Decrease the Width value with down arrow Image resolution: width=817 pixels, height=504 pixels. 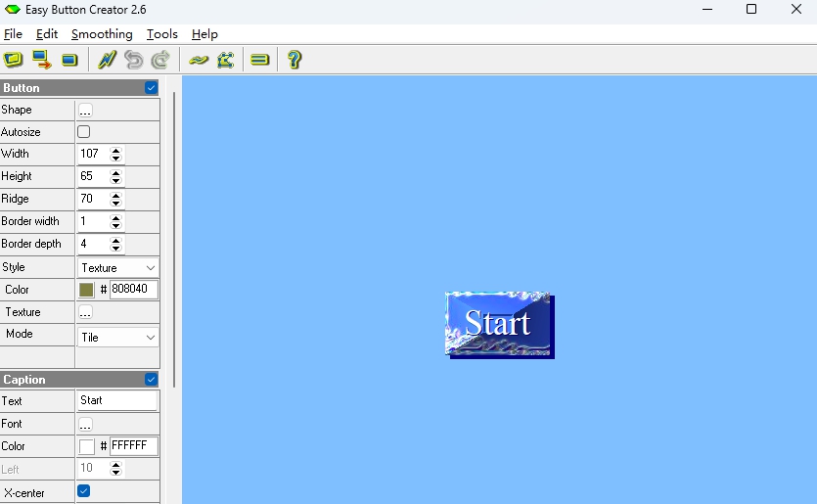pos(115,158)
